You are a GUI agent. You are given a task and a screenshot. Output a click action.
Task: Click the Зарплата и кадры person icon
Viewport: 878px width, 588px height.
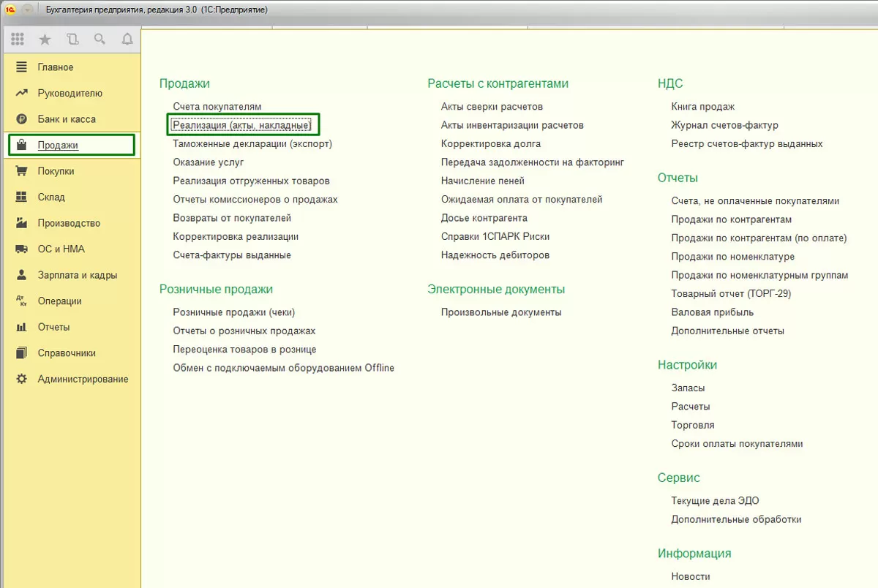click(22, 275)
